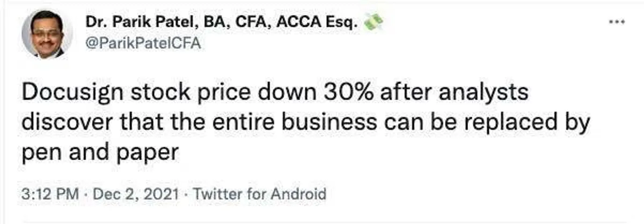The image size is (644, 224).
Task: Click the phrase 'pen and paper'
Action: [99, 153]
